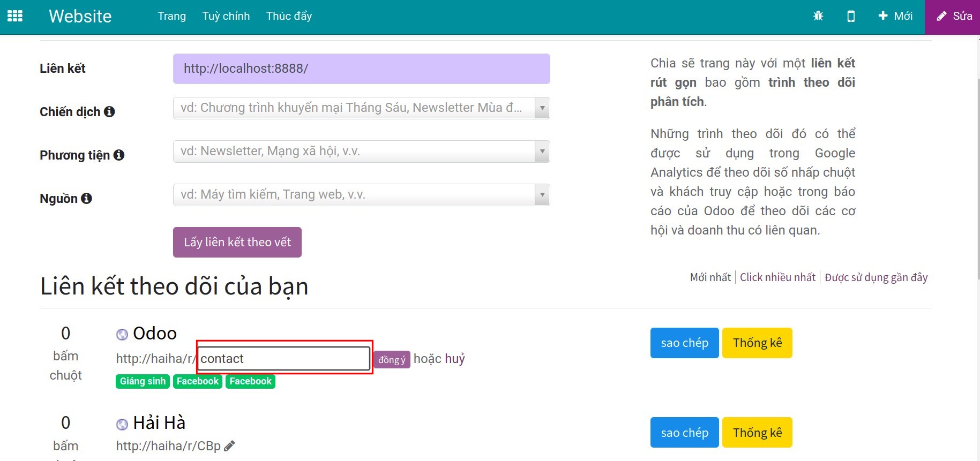The image size is (980, 461).
Task: Expand the Chiến dịch dropdown arrow
Action: pos(542,108)
